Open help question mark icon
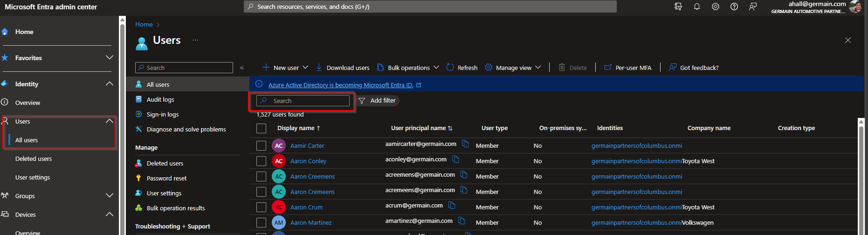This screenshot has height=235, width=868. pyautogui.click(x=734, y=7)
